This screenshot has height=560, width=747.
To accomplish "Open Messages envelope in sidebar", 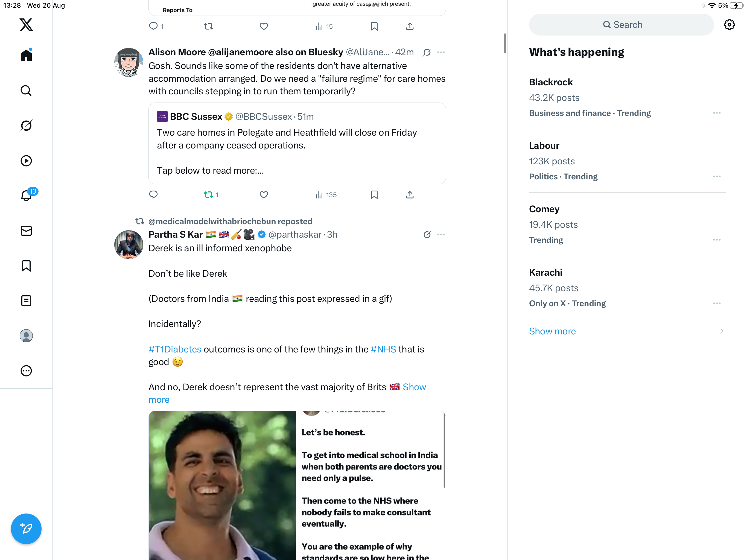I will click(26, 231).
